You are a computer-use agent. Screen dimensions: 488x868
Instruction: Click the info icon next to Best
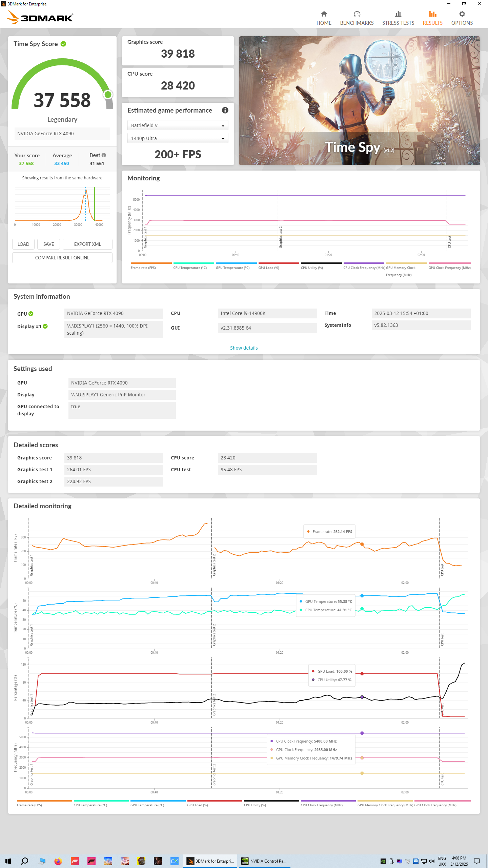click(x=104, y=155)
